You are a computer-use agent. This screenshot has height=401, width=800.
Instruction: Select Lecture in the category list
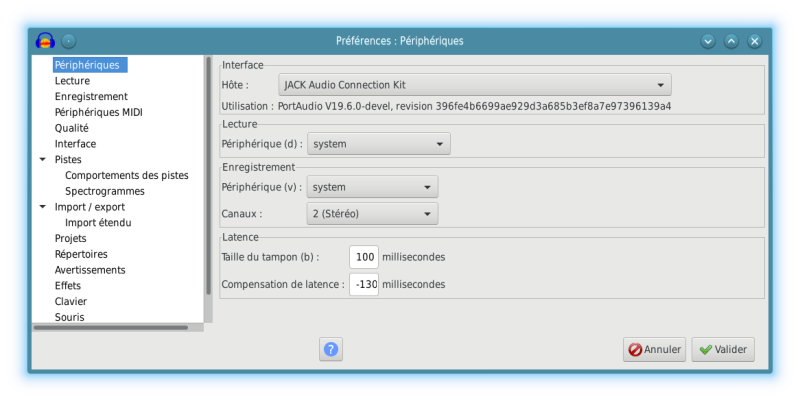(72, 81)
